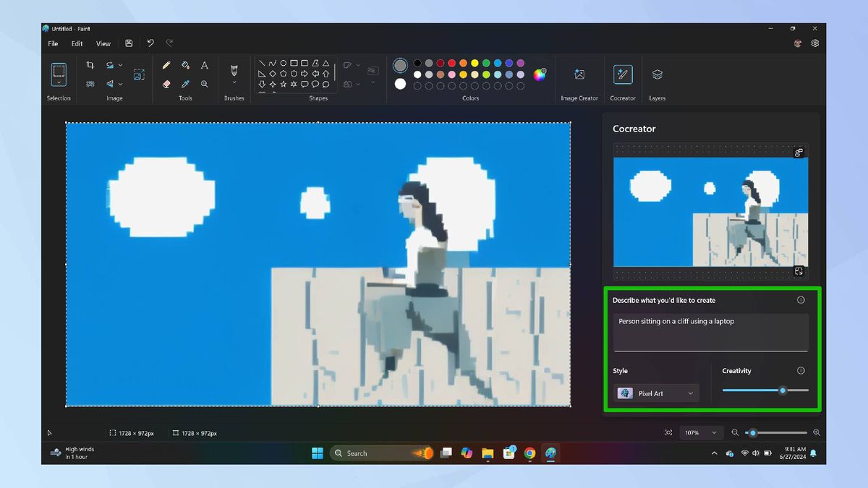
Task: Select the Eyedropper tool
Action: tap(185, 84)
